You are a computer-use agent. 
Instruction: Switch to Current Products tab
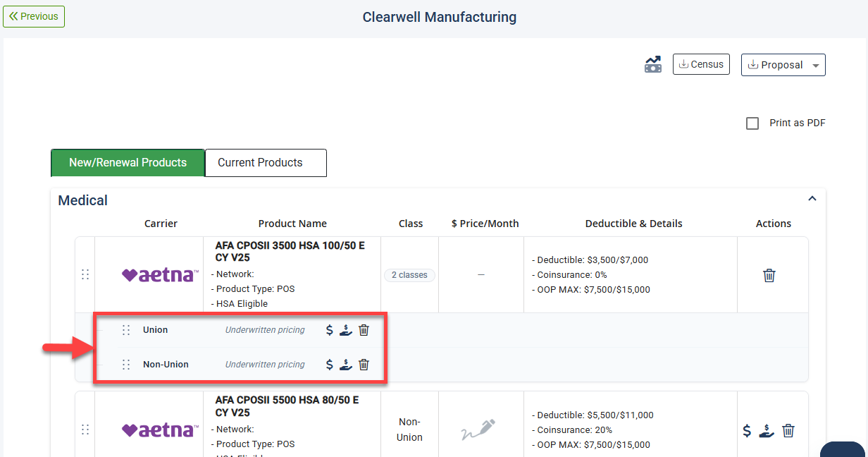(x=266, y=163)
